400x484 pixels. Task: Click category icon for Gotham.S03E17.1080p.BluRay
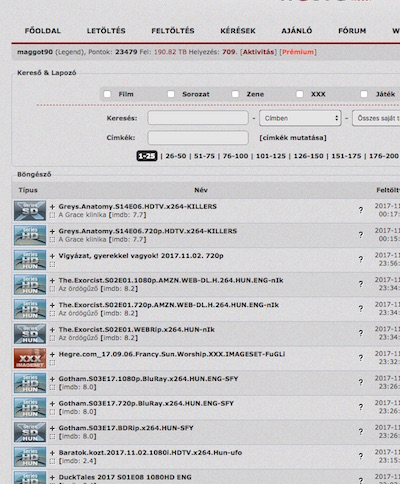click(x=30, y=383)
